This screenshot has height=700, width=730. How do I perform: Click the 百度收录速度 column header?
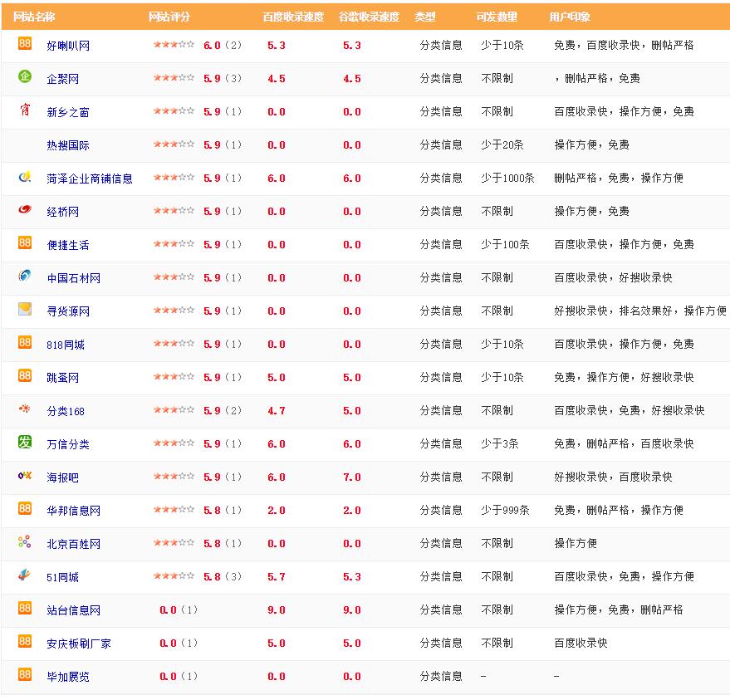point(293,17)
